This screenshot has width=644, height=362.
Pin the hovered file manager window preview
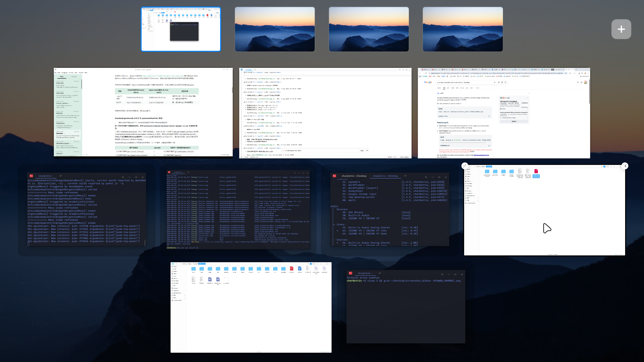(464, 166)
